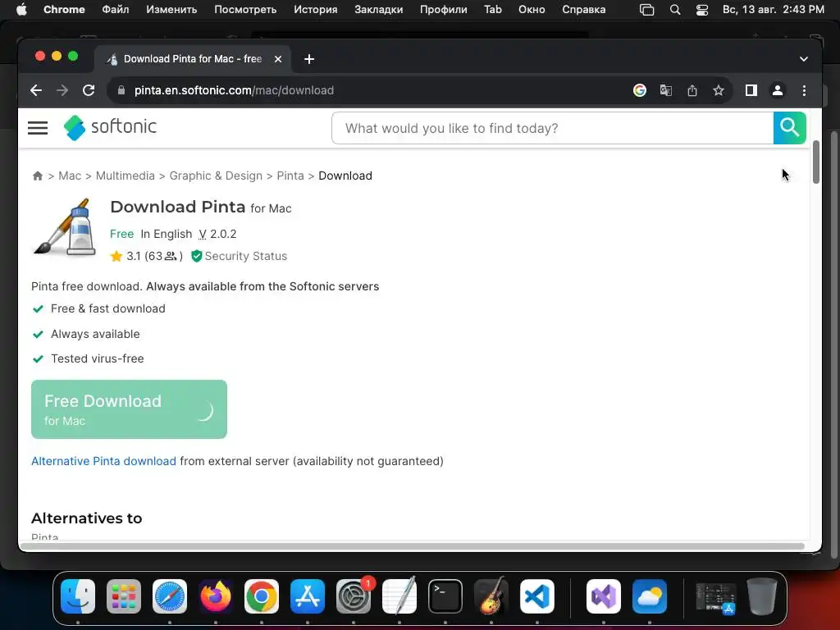840x630 pixels.
Task: Click the Security Status shield icon
Action: point(197,256)
